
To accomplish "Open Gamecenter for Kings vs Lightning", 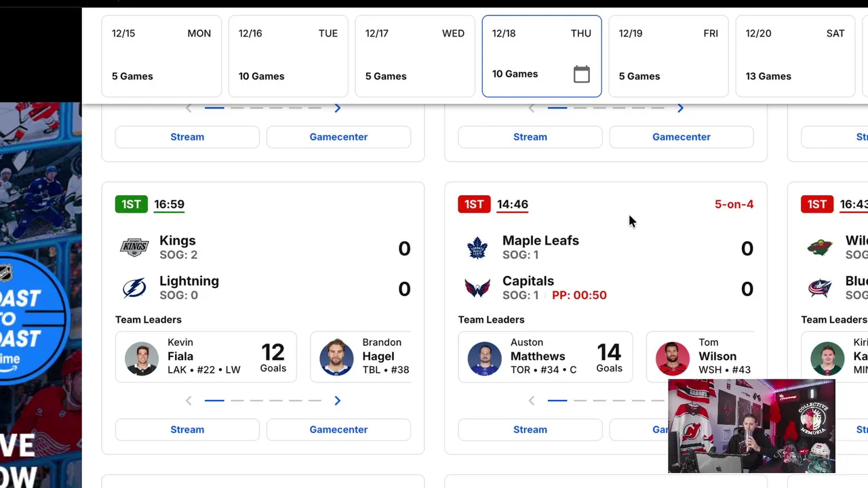I will (338, 430).
